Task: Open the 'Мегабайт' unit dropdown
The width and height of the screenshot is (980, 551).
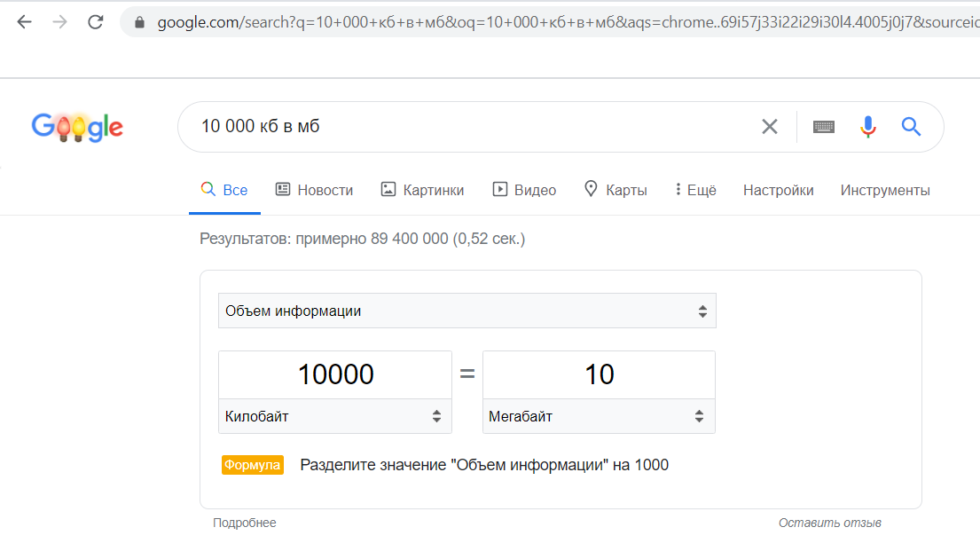Action: coord(599,416)
